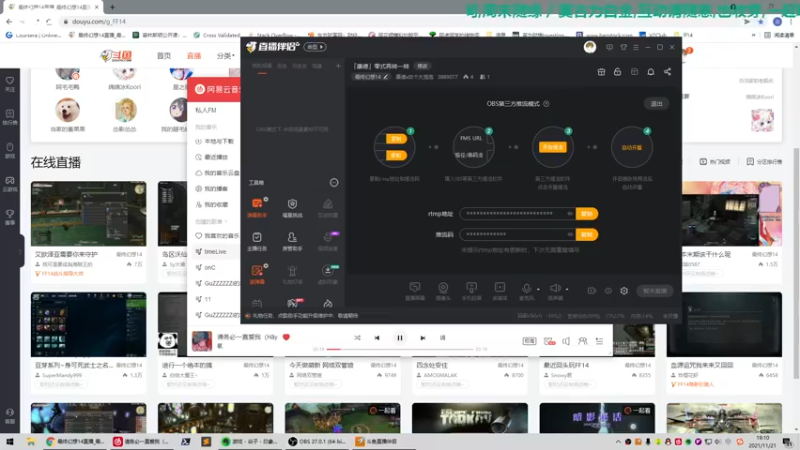800x450 pixels.
Task: Open the 房管助手 tool
Action: tap(292, 241)
